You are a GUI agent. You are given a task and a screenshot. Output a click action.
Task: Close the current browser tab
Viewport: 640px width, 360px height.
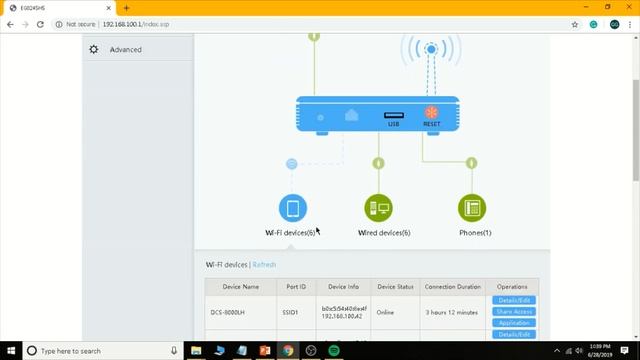tap(109, 8)
